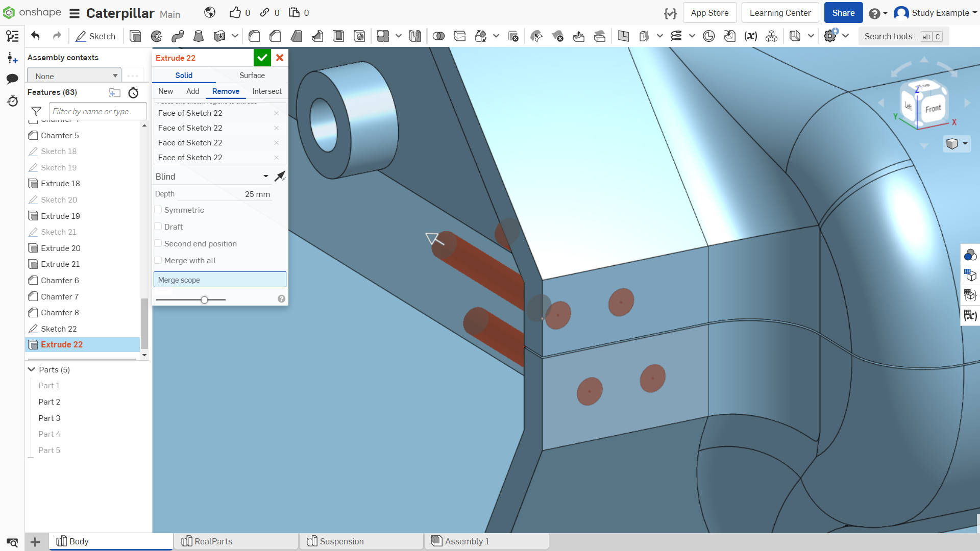Adjust the opacity slider in Extrude dialog
980x551 pixels.
click(204, 300)
